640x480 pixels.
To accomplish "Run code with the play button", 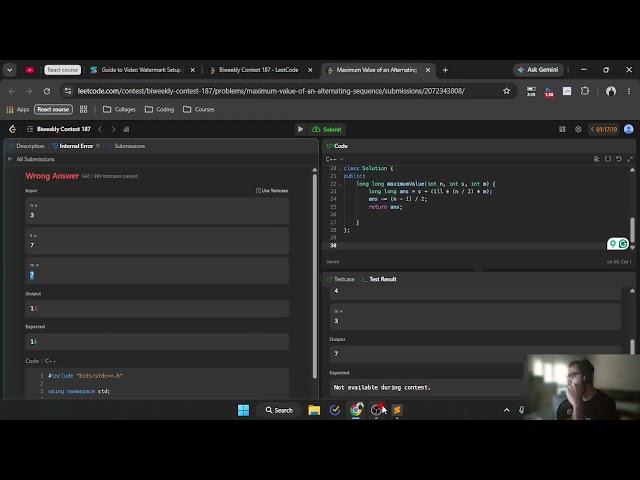I will point(300,129).
